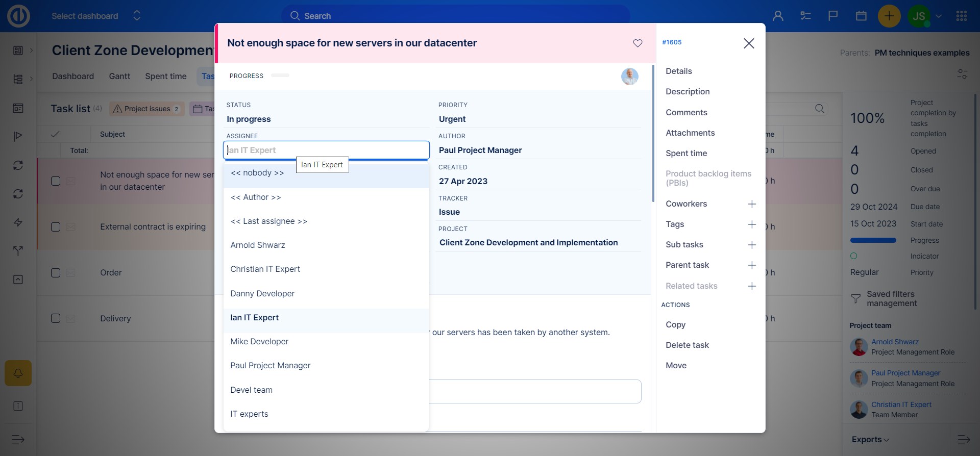The image size is (980, 456).
Task: Open task ID #1605 link
Action: coord(672,42)
